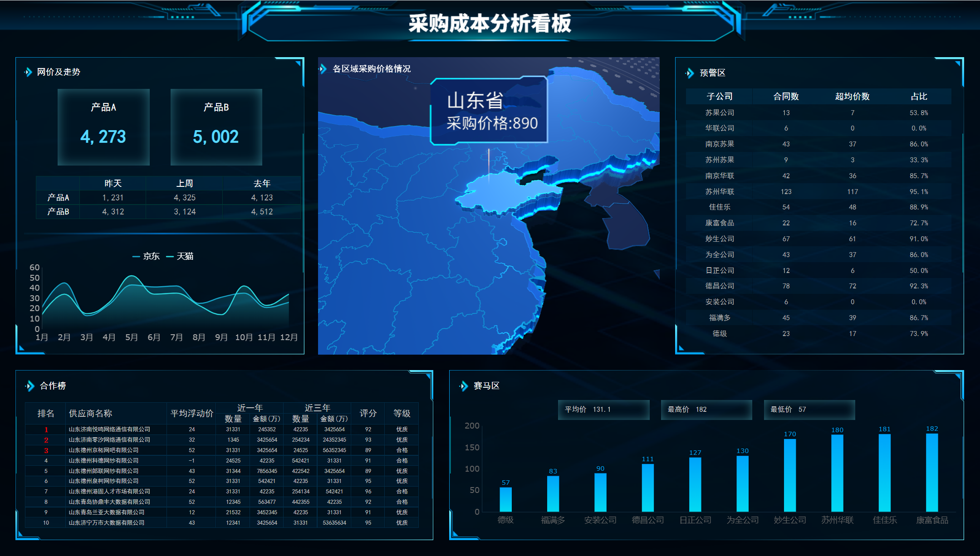Click the 平均价 131.1 indicator box
Viewport: 980px width, 556px height.
click(603, 410)
